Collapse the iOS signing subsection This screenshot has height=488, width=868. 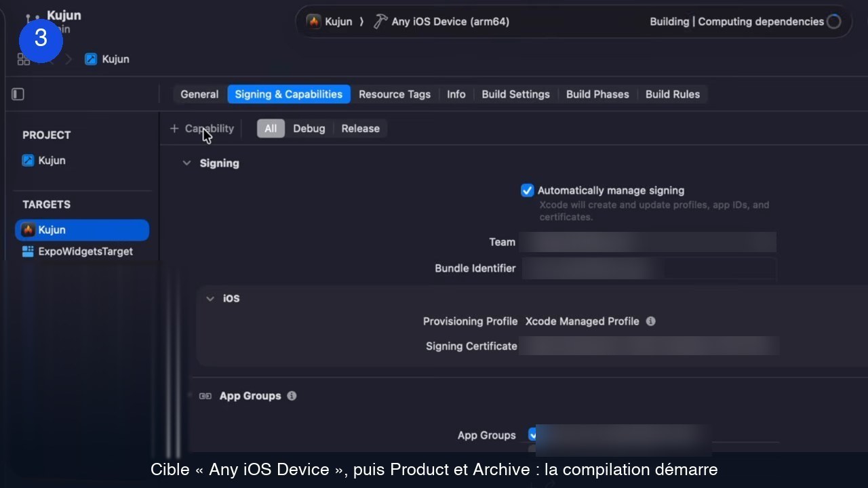pyautogui.click(x=210, y=299)
